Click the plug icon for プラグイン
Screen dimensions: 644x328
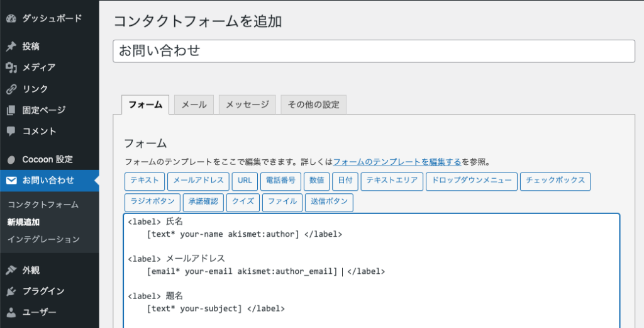11,291
